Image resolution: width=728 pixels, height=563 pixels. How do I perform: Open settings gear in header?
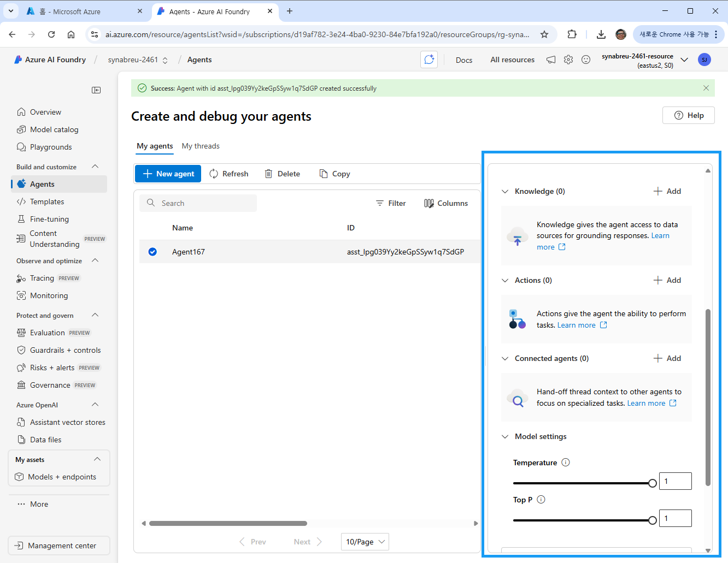click(x=568, y=60)
